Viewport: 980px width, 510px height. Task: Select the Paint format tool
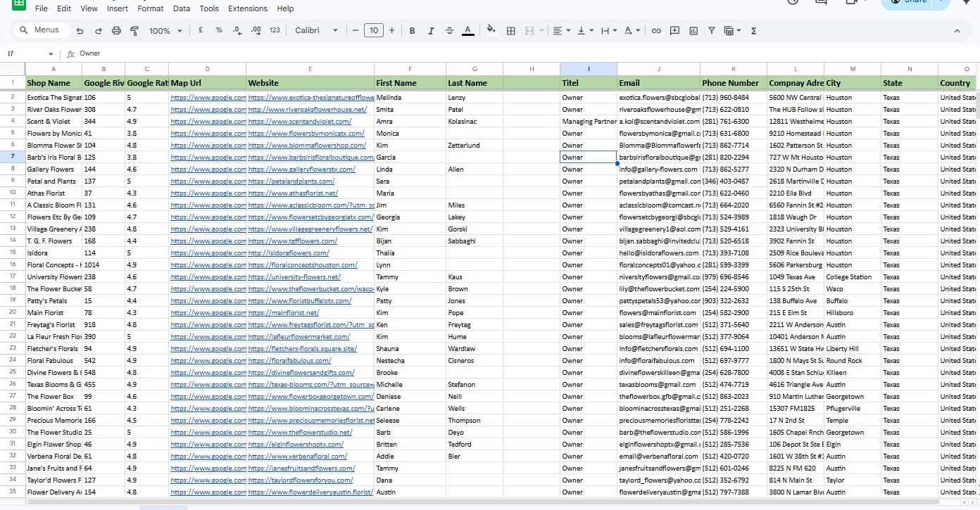click(134, 30)
